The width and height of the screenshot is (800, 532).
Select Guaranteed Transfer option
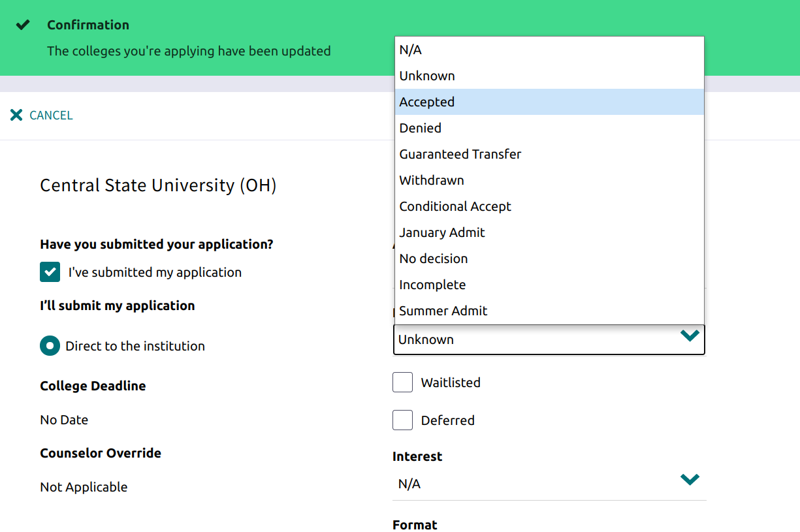(549, 154)
